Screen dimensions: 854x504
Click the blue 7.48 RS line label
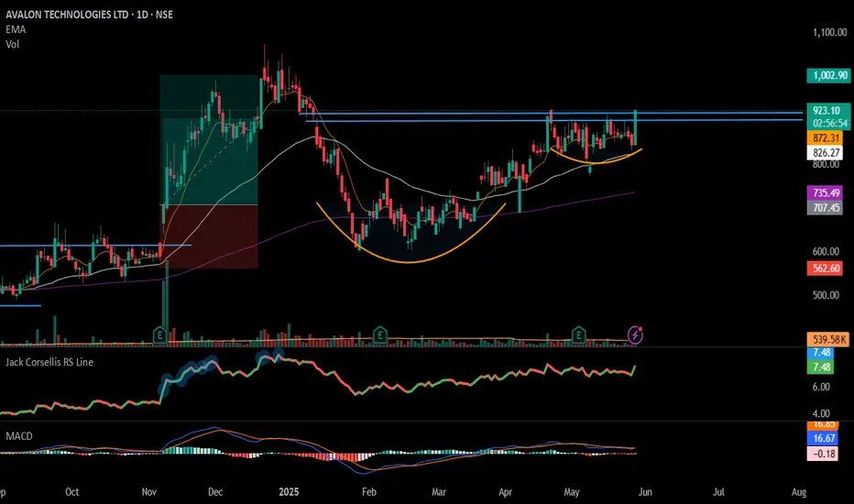pos(820,353)
